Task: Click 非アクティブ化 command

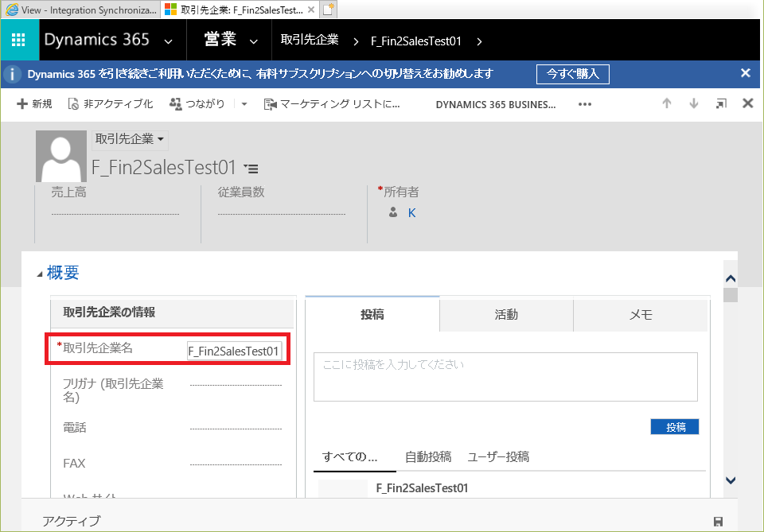Action: (110, 103)
